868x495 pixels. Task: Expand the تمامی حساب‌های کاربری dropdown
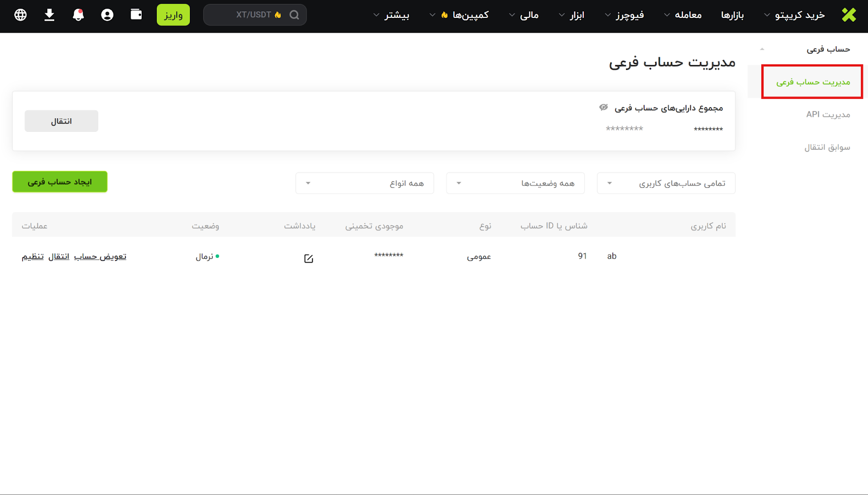click(666, 183)
